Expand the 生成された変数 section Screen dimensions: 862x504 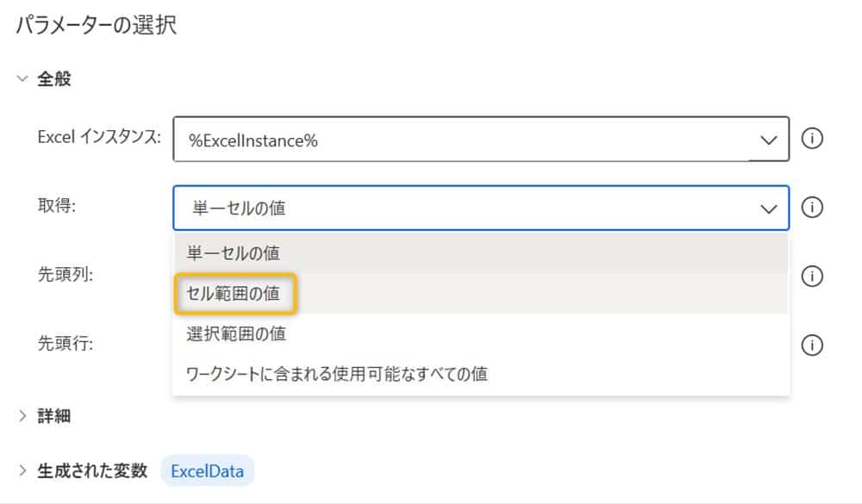click(22, 470)
